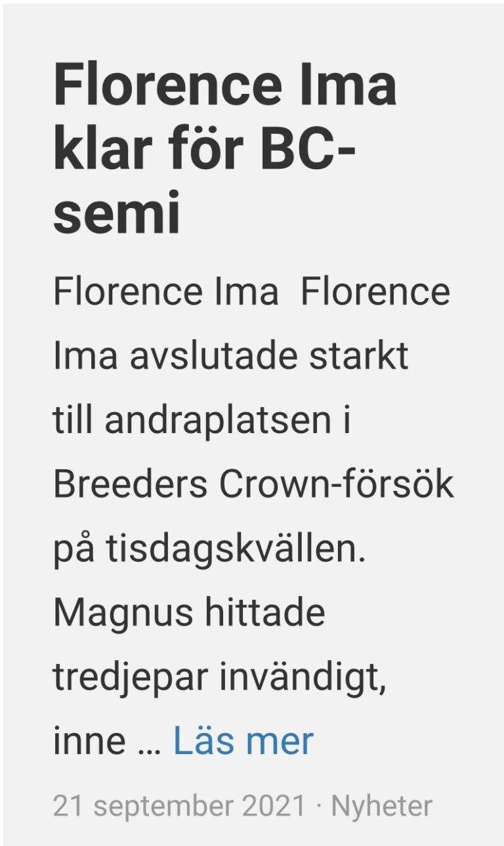
Task: Click the word 'inne' before the ellipsis
Action: coord(89,741)
